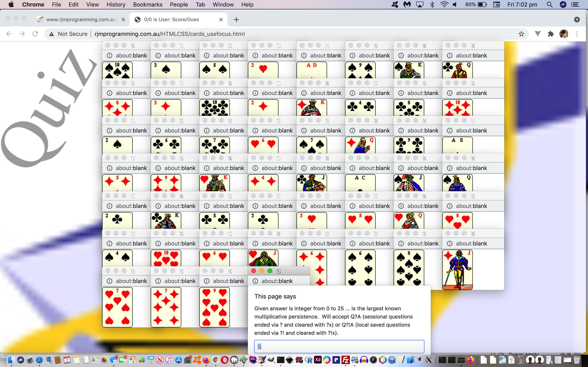This screenshot has height=367, width=588.
Task: Open macOS Spotlight search icon
Action: click(x=549, y=5)
